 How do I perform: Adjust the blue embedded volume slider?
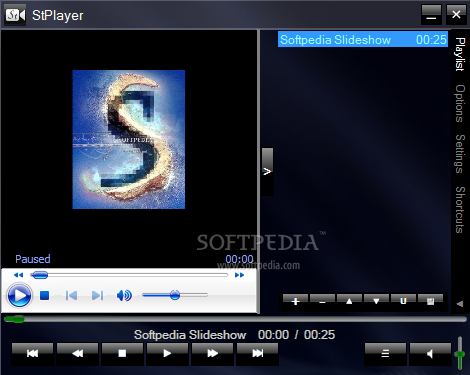coord(175,295)
